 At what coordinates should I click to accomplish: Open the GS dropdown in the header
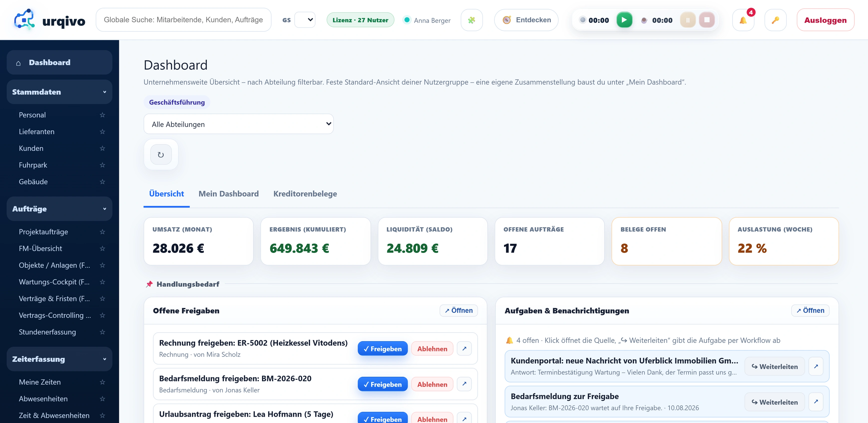[305, 20]
